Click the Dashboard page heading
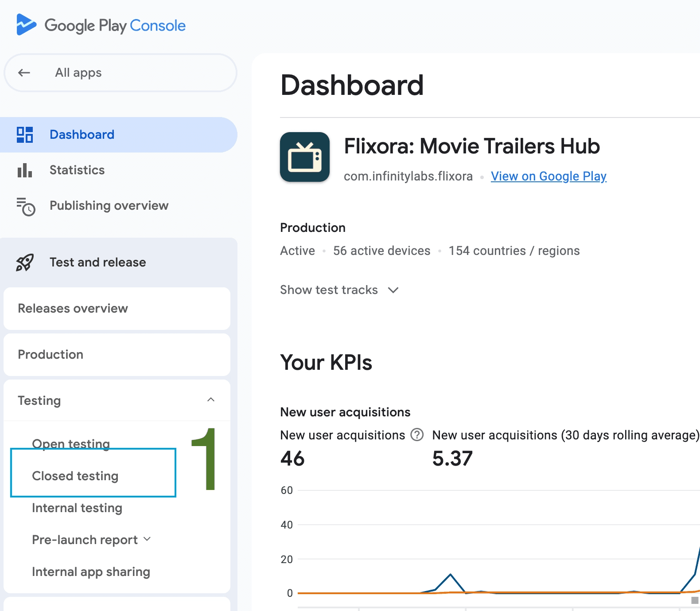The height and width of the screenshot is (611, 700). pyautogui.click(x=352, y=85)
